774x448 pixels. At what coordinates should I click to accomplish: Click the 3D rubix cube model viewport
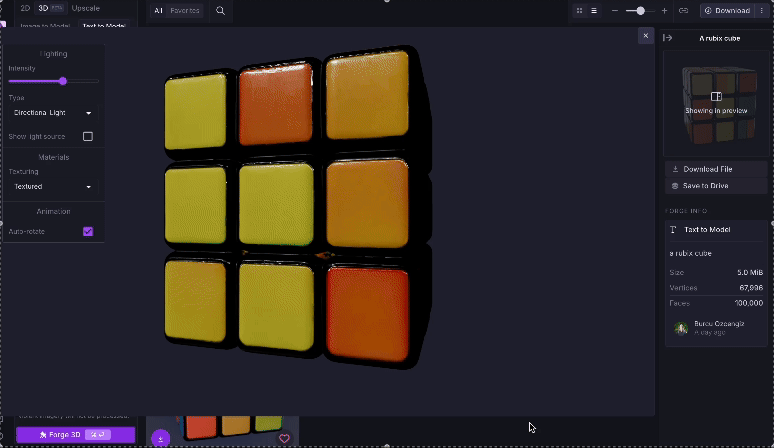pyautogui.click(x=298, y=207)
